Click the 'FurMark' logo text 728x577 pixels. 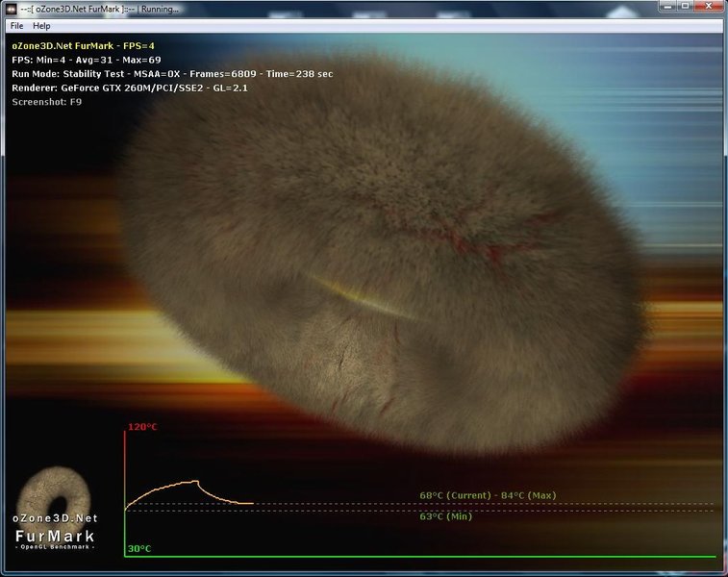55,537
